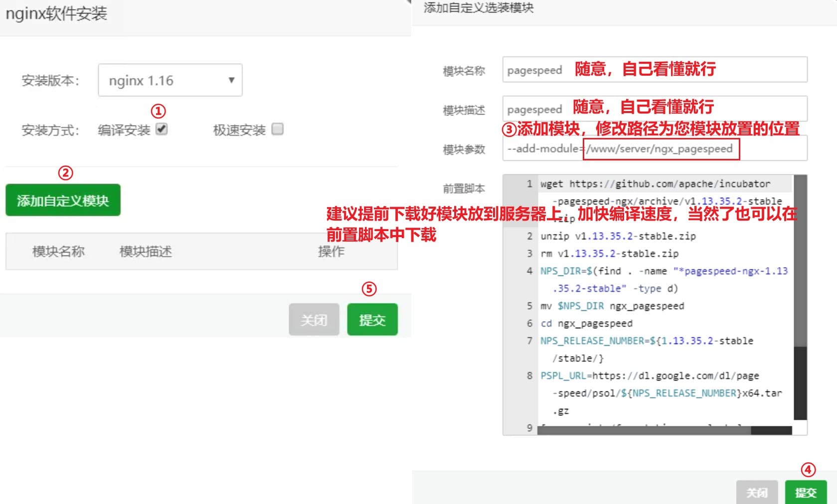Click script line 'unzip v1.13.35.2-stable.zip'
The image size is (837, 504).
[x=618, y=236]
